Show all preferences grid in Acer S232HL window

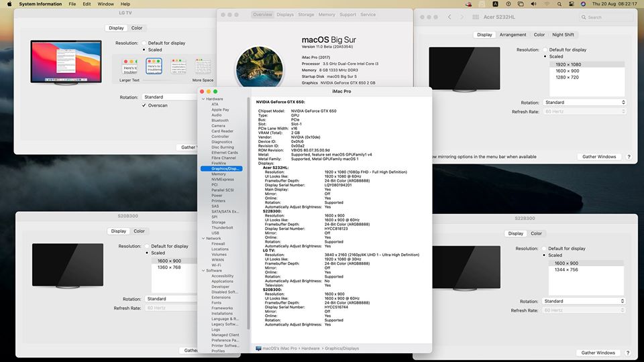click(x=476, y=17)
